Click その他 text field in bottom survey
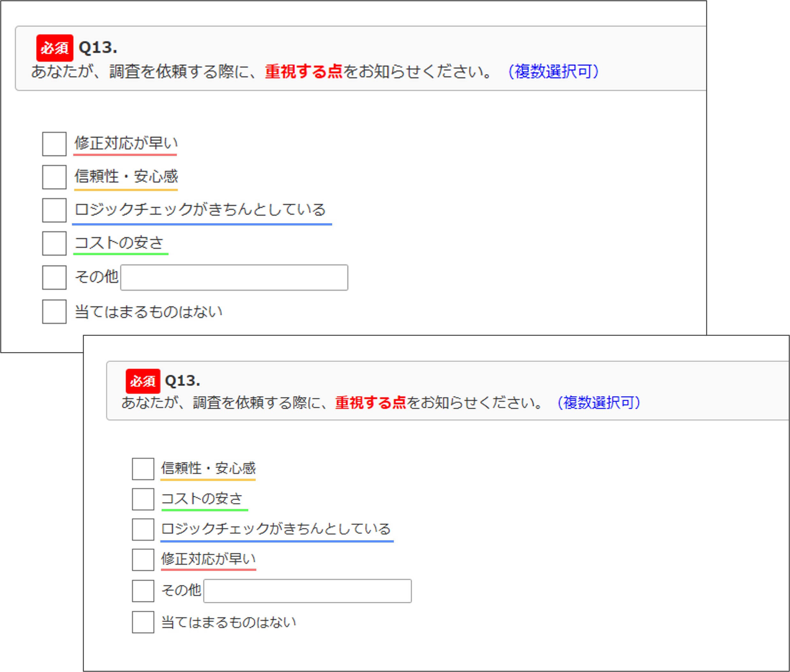 point(307,591)
